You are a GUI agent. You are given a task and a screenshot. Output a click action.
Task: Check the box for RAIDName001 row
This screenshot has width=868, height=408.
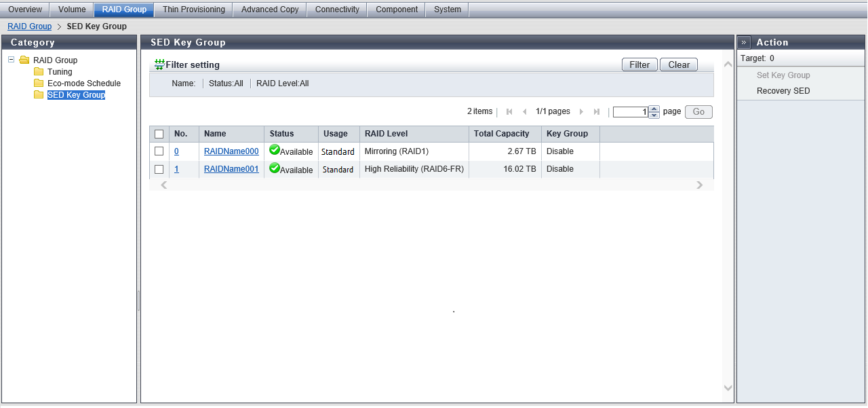pyautogui.click(x=159, y=169)
